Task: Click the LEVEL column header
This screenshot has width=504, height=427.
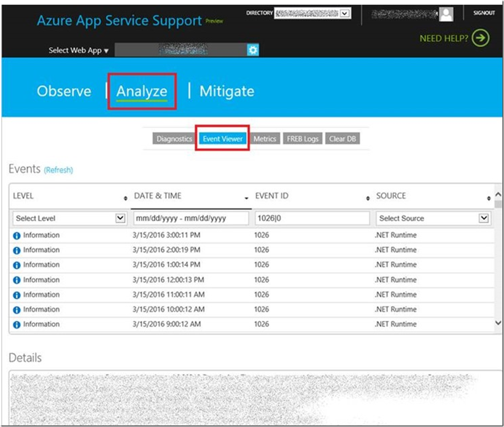Action: point(23,196)
